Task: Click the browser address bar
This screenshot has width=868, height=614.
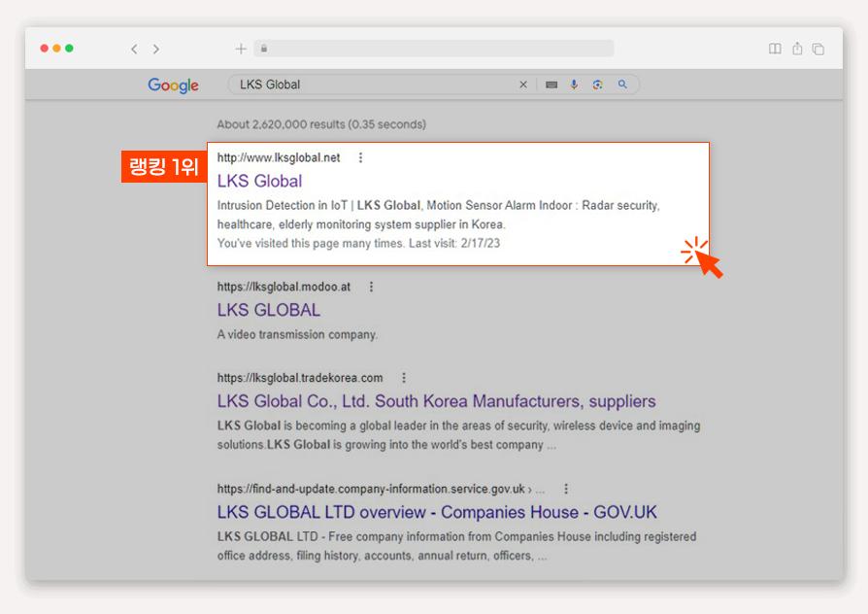Action: point(434,49)
